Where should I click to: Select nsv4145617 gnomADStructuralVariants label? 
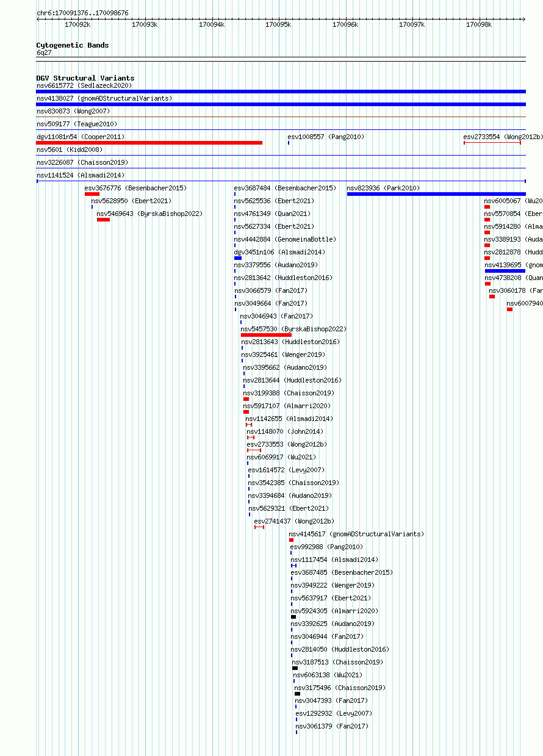pyautogui.click(x=356, y=534)
